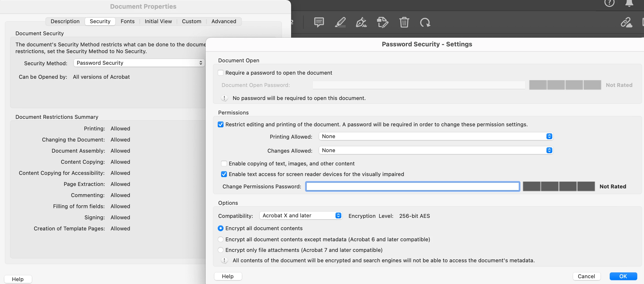Click the Change Permissions Password field

click(x=413, y=186)
